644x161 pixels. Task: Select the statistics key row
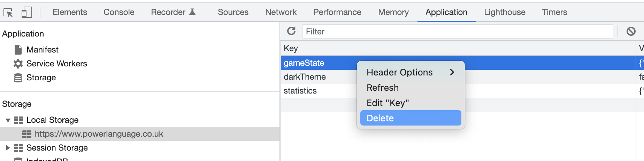point(458,91)
